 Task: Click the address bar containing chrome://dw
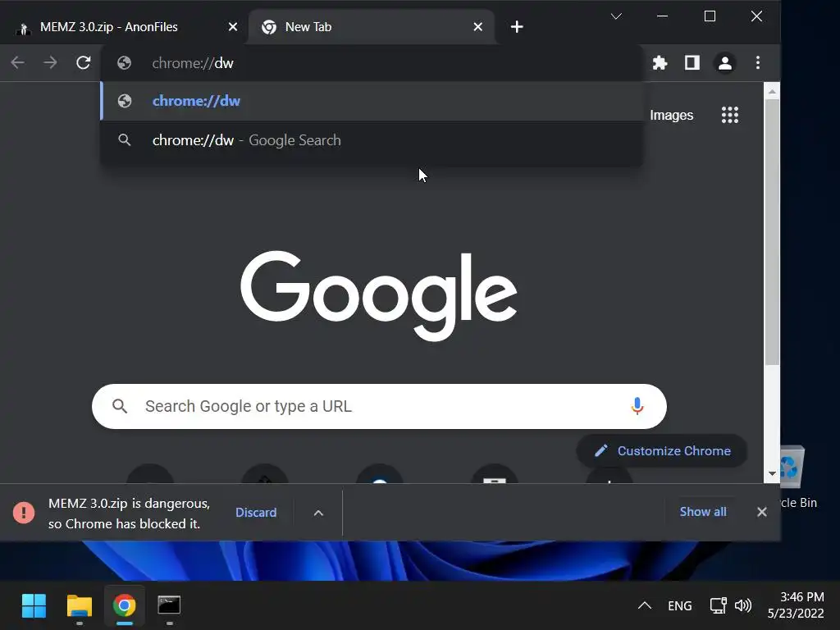pyautogui.click(x=372, y=63)
